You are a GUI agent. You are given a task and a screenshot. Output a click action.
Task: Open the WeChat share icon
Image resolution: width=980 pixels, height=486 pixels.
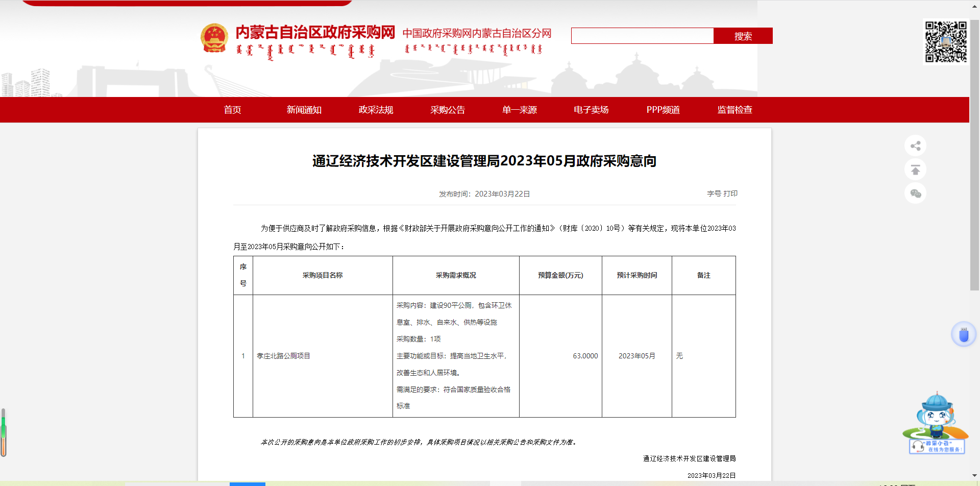(915, 193)
